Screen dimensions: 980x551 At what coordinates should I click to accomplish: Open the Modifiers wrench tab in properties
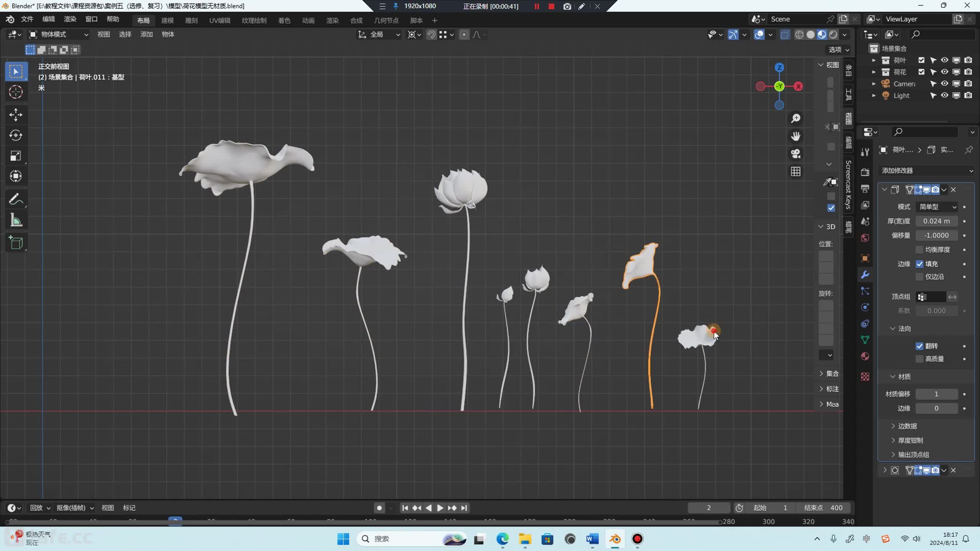[865, 274]
